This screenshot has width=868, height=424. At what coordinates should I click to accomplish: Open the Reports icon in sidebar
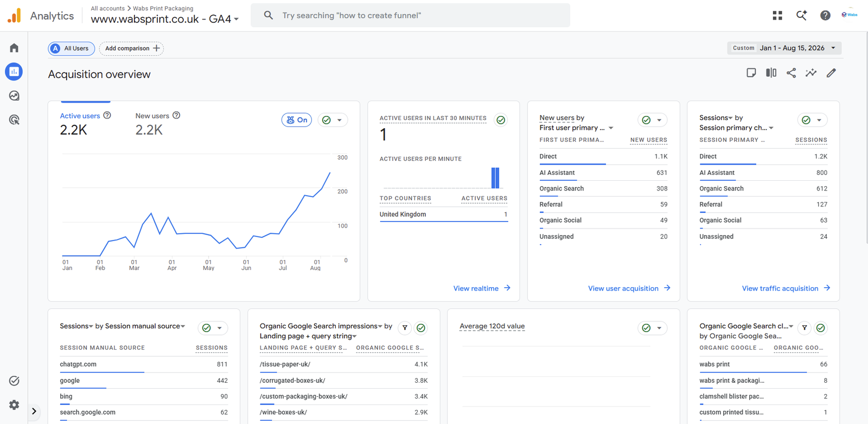[14, 72]
